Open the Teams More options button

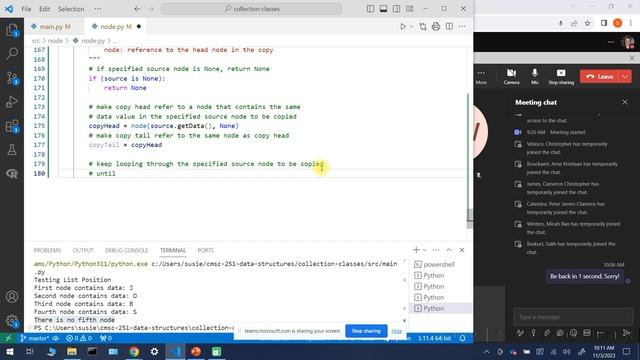click(x=481, y=76)
